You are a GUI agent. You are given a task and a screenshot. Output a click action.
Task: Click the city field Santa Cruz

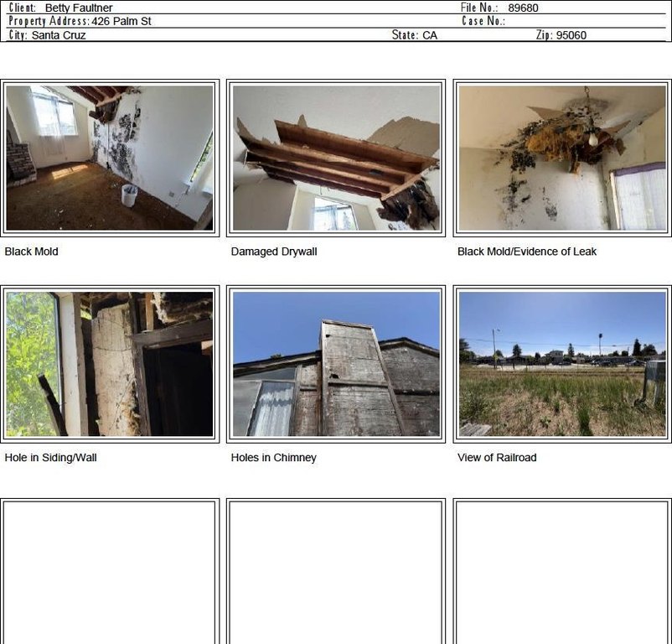[59, 35]
